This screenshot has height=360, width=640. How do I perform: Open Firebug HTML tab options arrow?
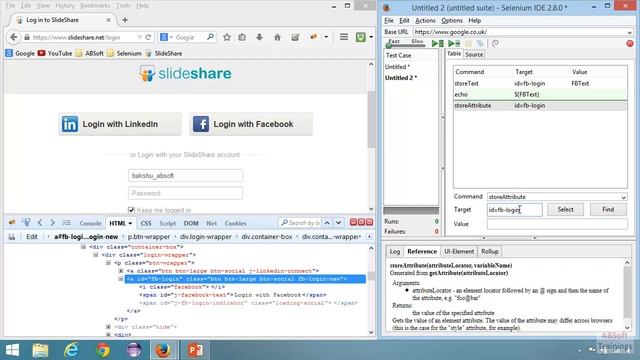(x=130, y=223)
